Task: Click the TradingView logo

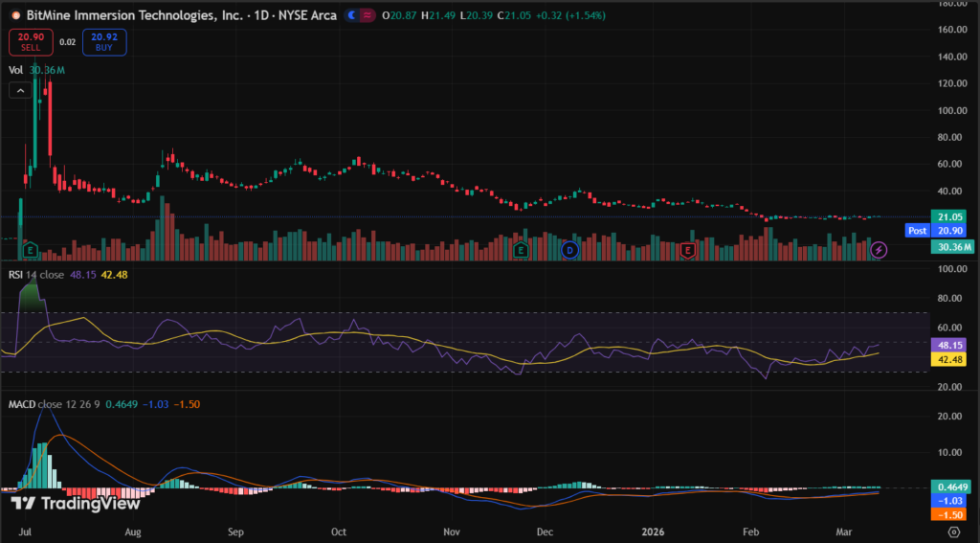Action: 75,503
